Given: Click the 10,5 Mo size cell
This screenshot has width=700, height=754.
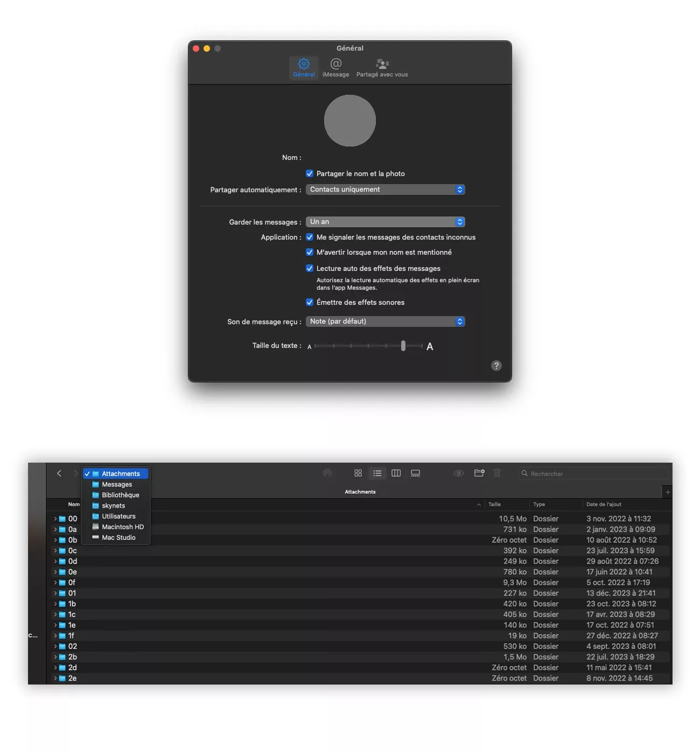Looking at the screenshot, I should point(513,519).
